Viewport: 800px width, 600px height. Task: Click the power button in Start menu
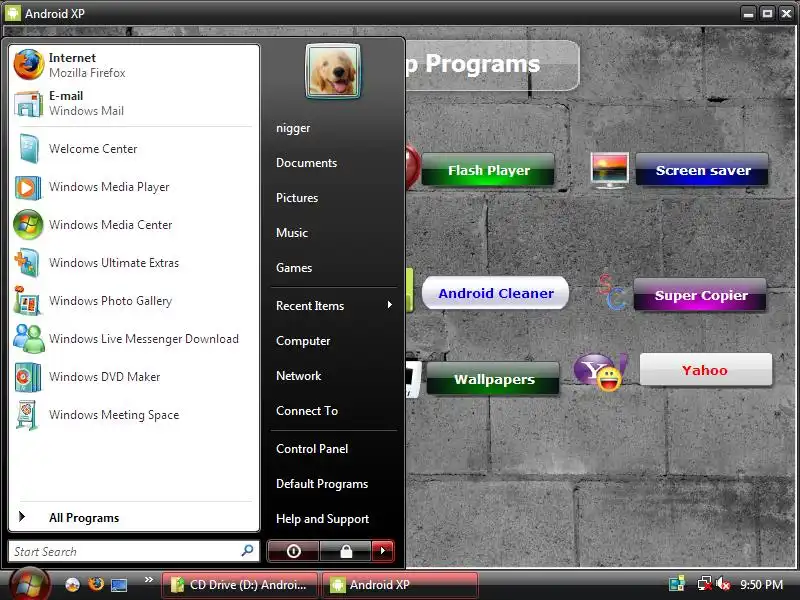pos(293,551)
